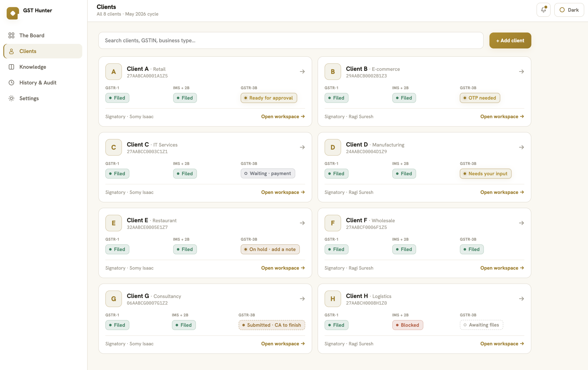The width and height of the screenshot is (588, 370).
Task: Click Client G IMS + 2B Filed badge
Action: (184, 325)
